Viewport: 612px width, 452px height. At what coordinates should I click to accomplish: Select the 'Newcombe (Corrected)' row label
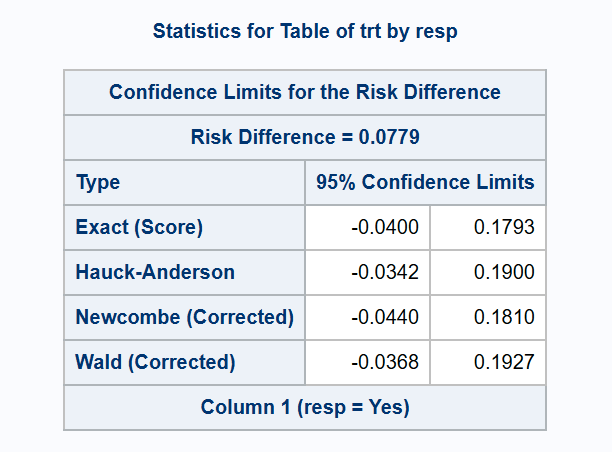tap(185, 318)
